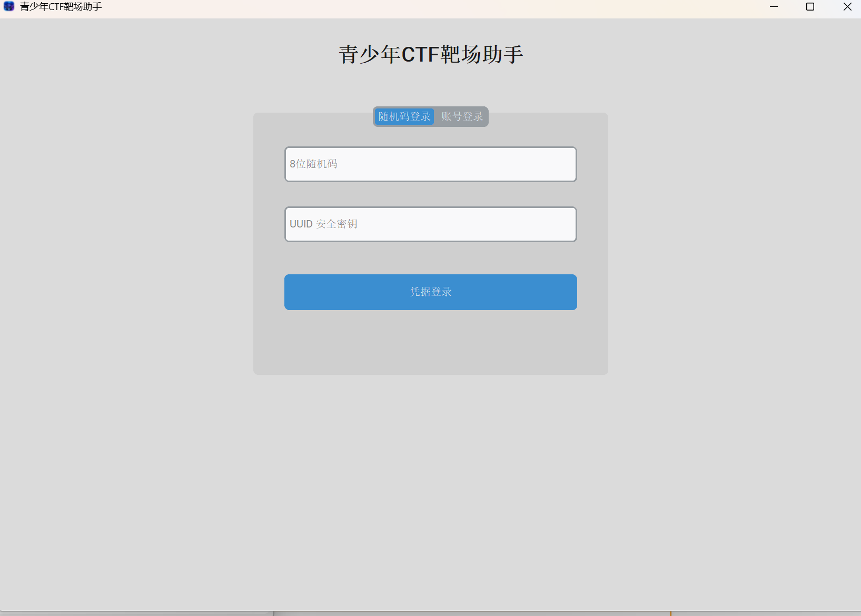Switch to the 账号登录 tab
The width and height of the screenshot is (861, 616).
(x=462, y=116)
